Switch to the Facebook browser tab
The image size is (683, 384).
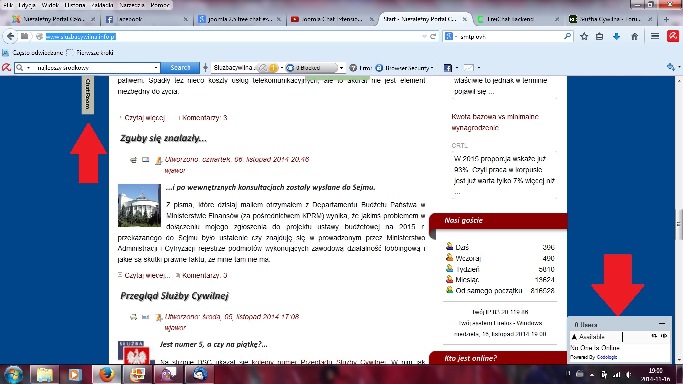146,19
